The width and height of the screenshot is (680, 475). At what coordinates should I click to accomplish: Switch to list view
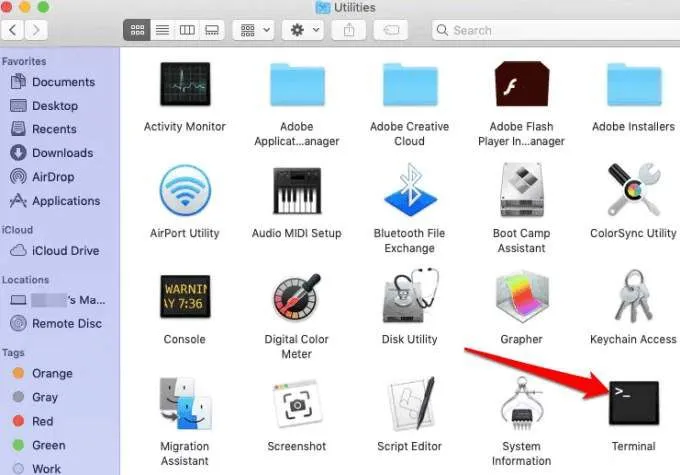tap(163, 30)
